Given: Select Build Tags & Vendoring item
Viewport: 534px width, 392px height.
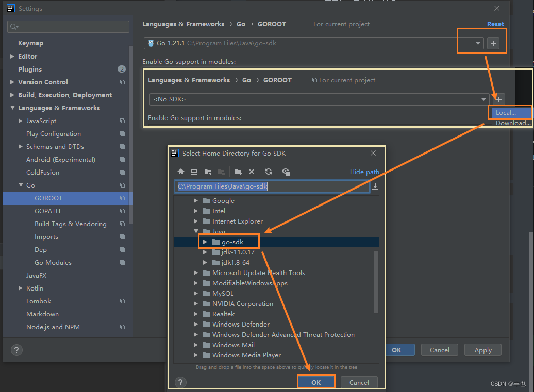Looking at the screenshot, I should [71, 224].
